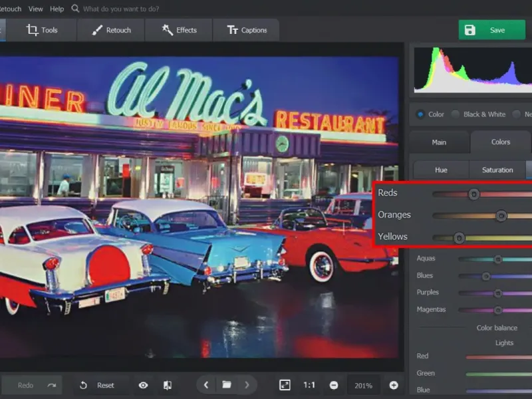
Task: Click the search magnifier icon
Action: click(x=75, y=9)
